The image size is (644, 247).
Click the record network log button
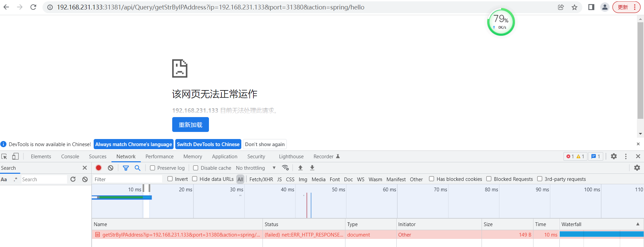98,168
